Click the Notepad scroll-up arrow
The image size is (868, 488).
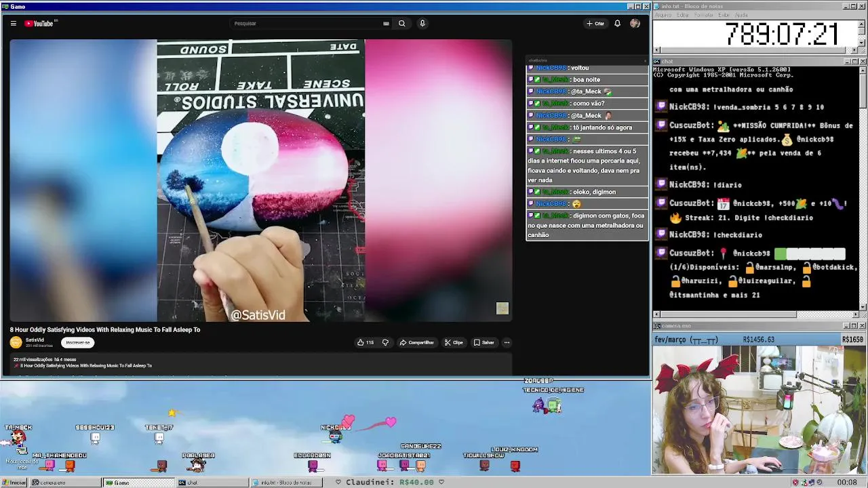click(x=863, y=24)
